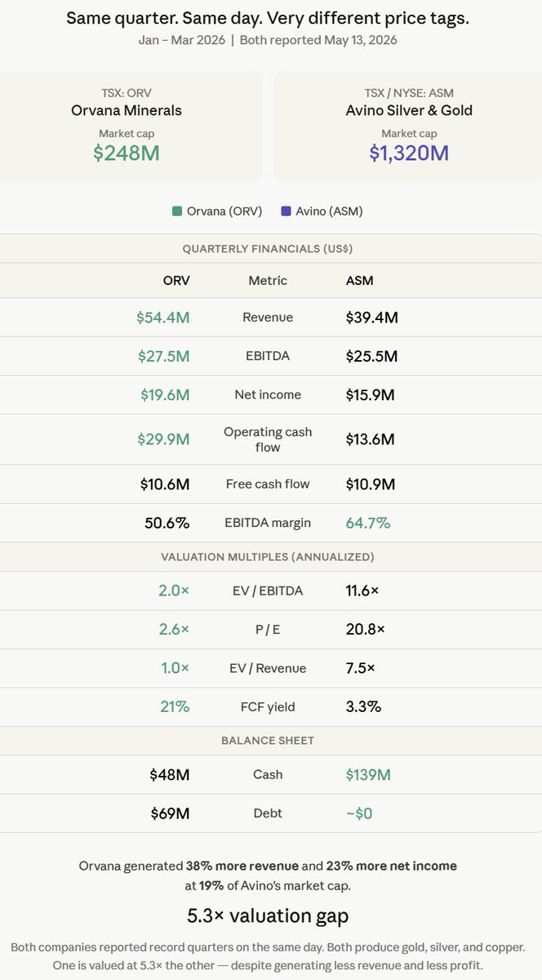The height and width of the screenshot is (980, 542).
Task: Click the '5.3× valuation gap' heading
Action: [x=268, y=915]
